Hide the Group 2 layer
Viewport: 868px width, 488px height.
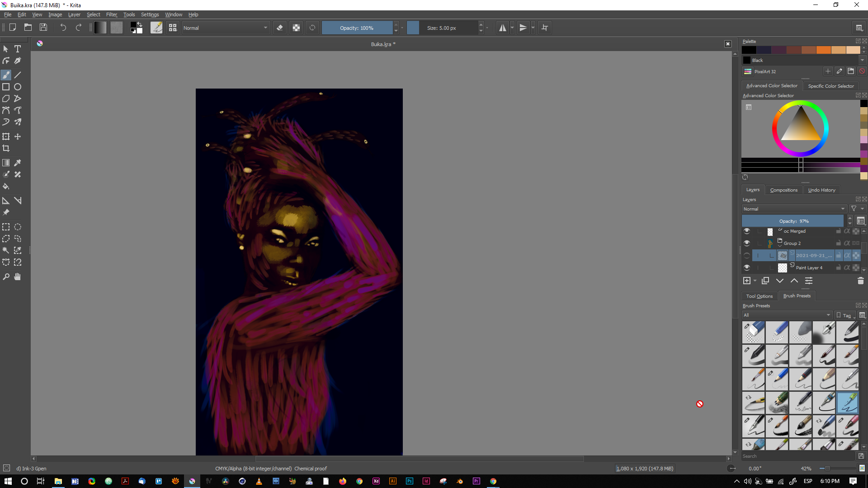click(747, 243)
